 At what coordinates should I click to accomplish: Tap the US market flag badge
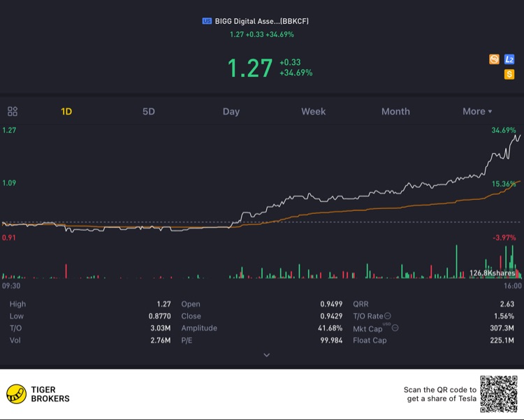coord(207,21)
